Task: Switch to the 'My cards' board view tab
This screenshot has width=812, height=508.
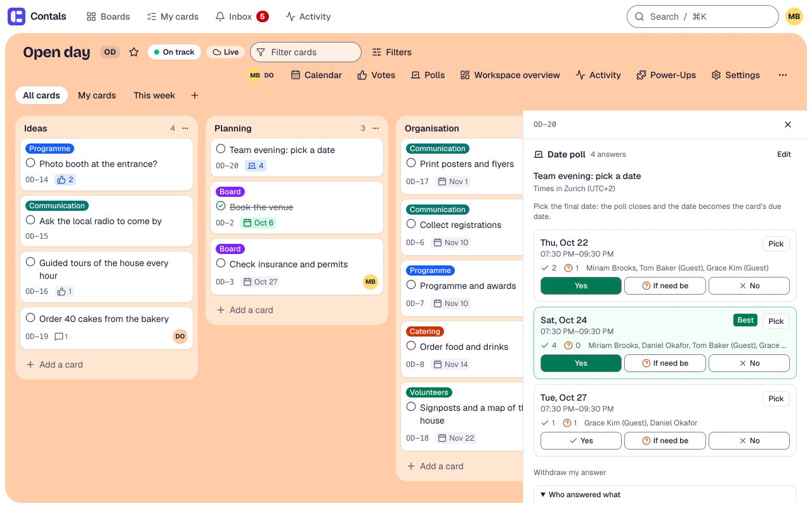Action: click(x=97, y=95)
